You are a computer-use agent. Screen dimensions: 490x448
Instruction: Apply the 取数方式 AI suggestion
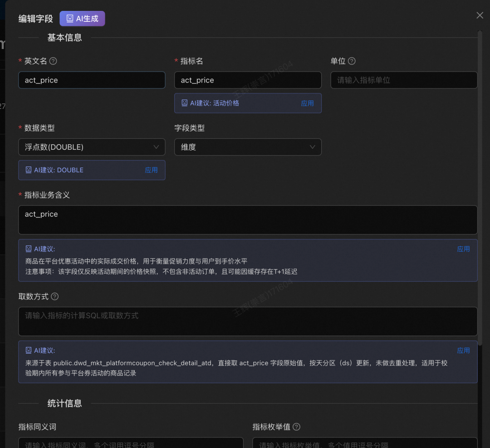463,350
